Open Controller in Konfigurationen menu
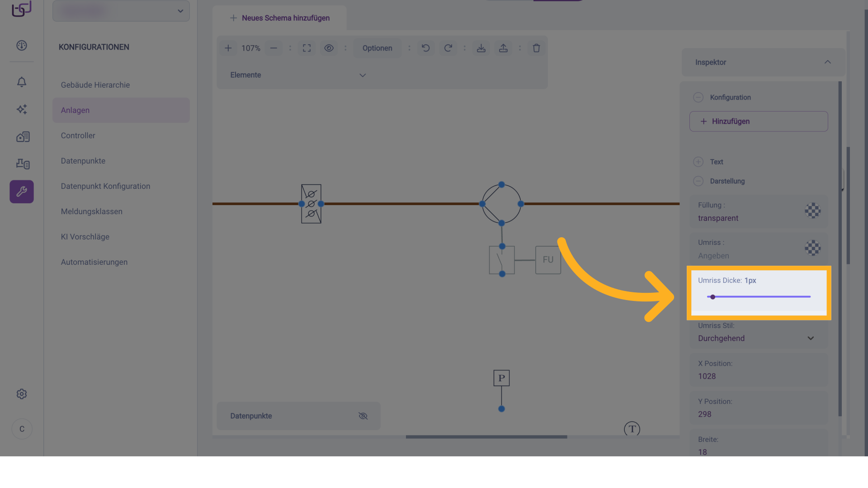Image resolution: width=868 pixels, height=488 pixels. (78, 136)
